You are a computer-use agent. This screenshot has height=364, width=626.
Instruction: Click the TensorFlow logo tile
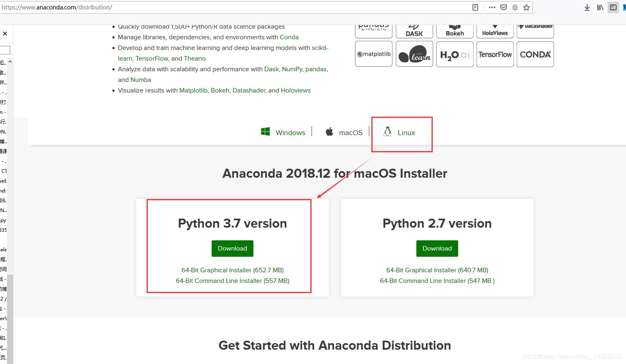point(495,54)
